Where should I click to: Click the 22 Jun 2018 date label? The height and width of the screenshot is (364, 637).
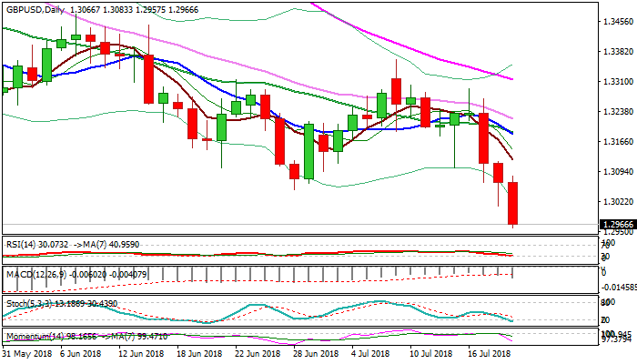(246, 352)
